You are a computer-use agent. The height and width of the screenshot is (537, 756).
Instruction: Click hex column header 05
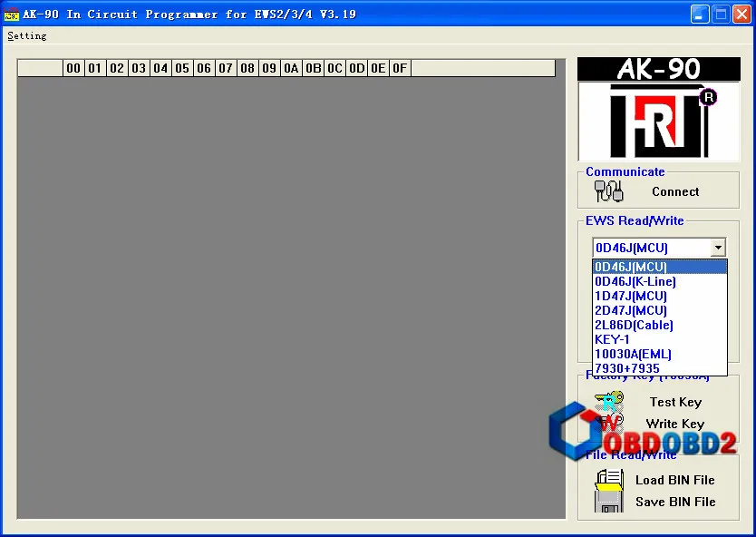(182, 68)
